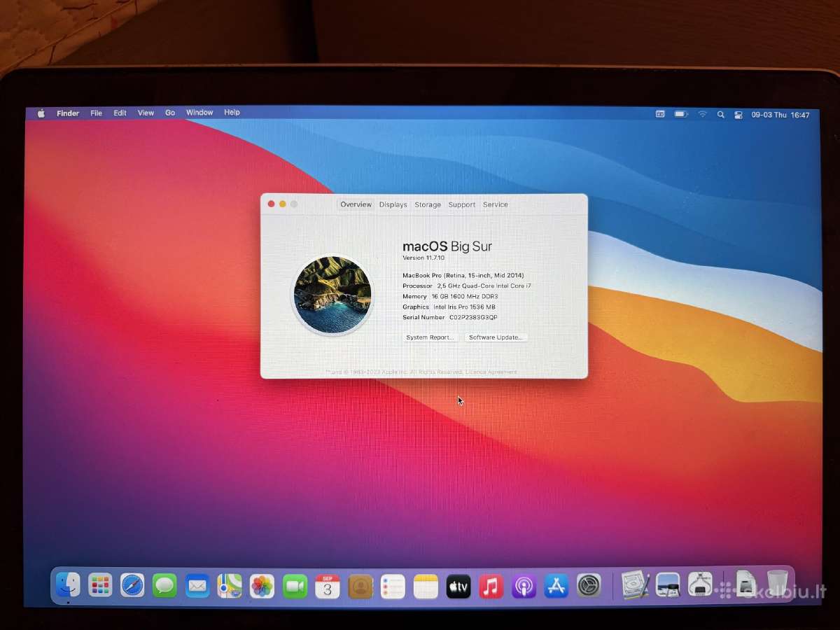Open Control Center in menu bar
840x630 pixels.
click(x=738, y=115)
